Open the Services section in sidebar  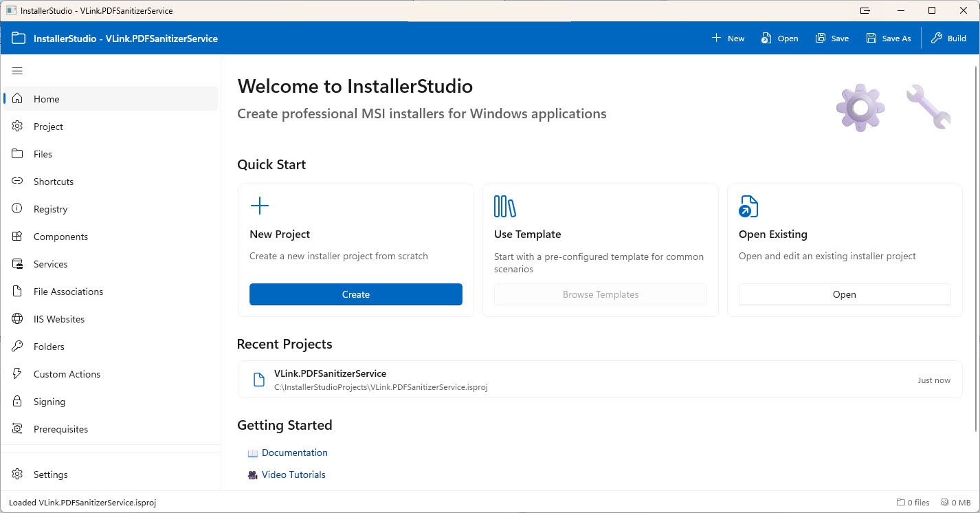click(50, 263)
